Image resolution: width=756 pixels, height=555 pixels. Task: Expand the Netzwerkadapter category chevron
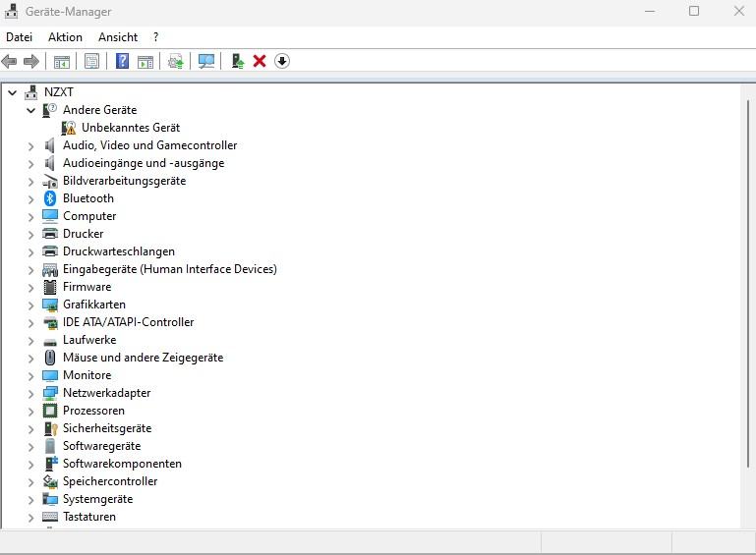click(x=30, y=394)
